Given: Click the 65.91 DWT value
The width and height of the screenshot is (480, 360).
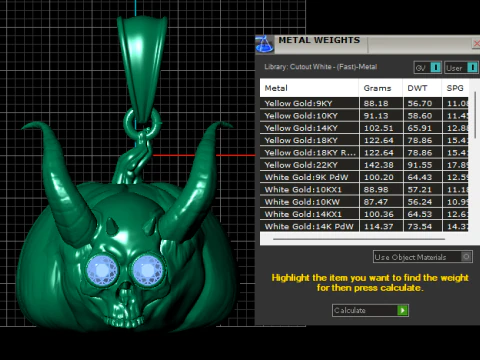Looking at the screenshot, I should [420, 128].
